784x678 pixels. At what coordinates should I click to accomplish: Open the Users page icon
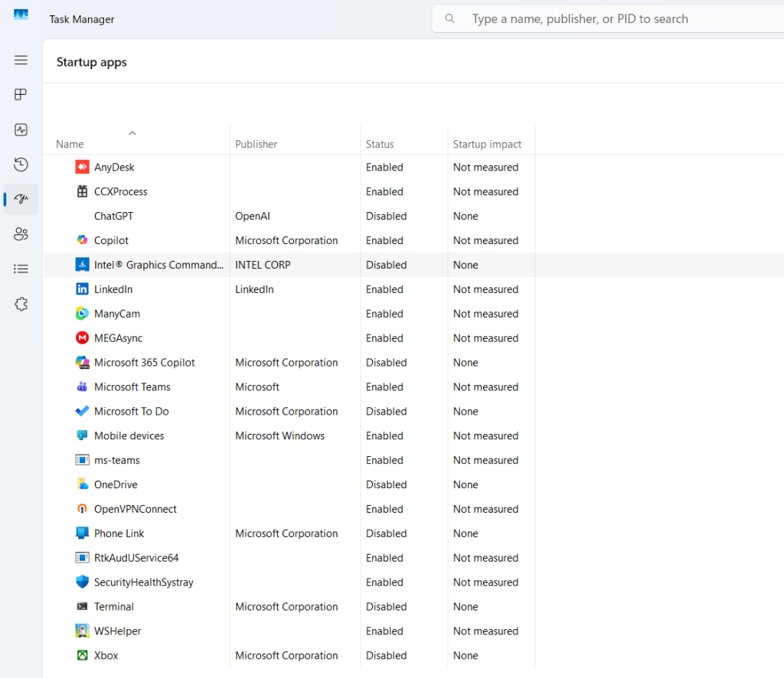pos(21,234)
